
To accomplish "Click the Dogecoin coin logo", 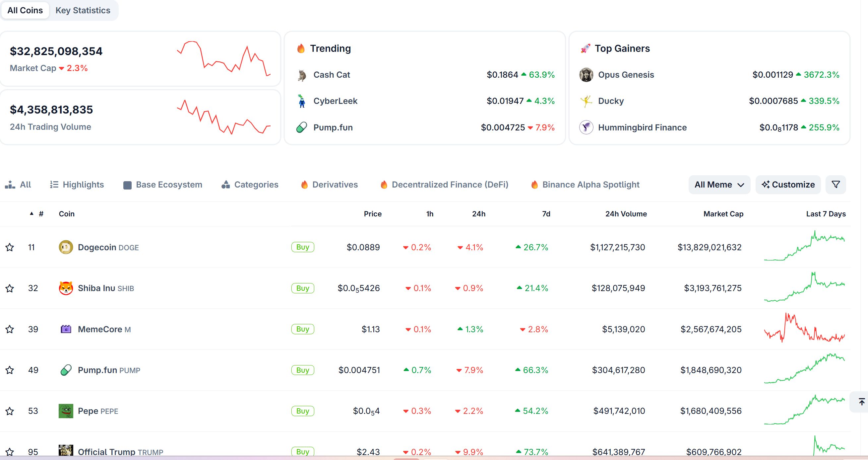I will pyautogui.click(x=66, y=247).
